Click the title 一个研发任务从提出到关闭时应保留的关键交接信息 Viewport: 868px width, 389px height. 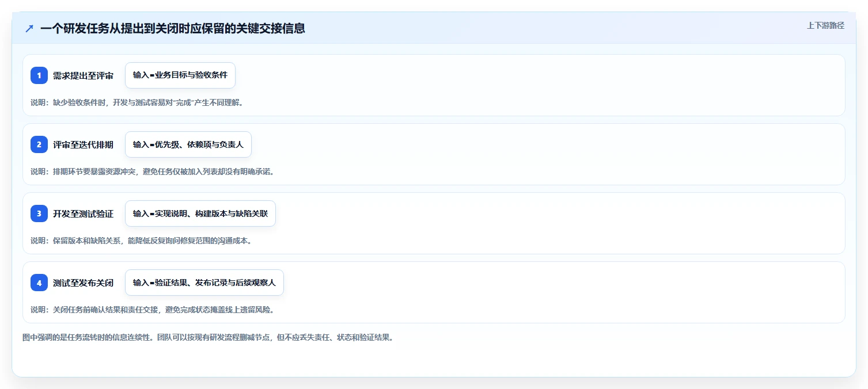(173, 28)
